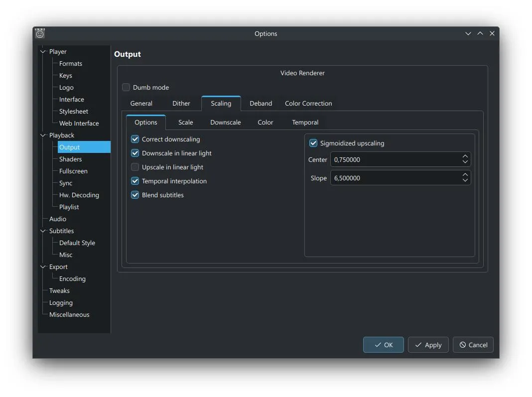Increase the Center value with up arrow
Image resolution: width=532 pixels, height=397 pixels.
(x=465, y=156)
